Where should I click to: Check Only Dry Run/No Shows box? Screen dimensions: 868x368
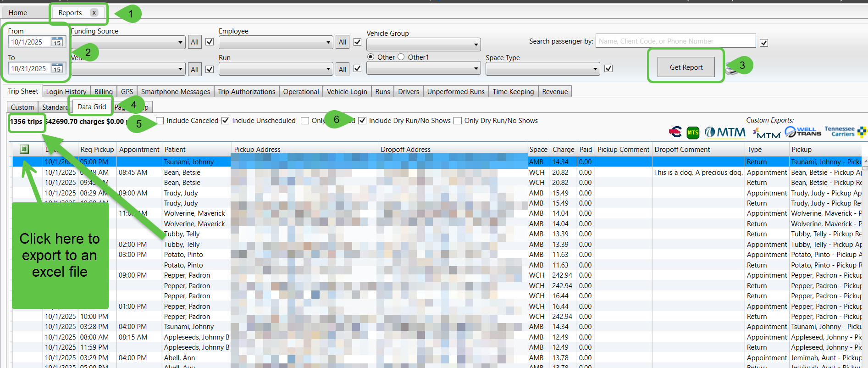point(458,121)
